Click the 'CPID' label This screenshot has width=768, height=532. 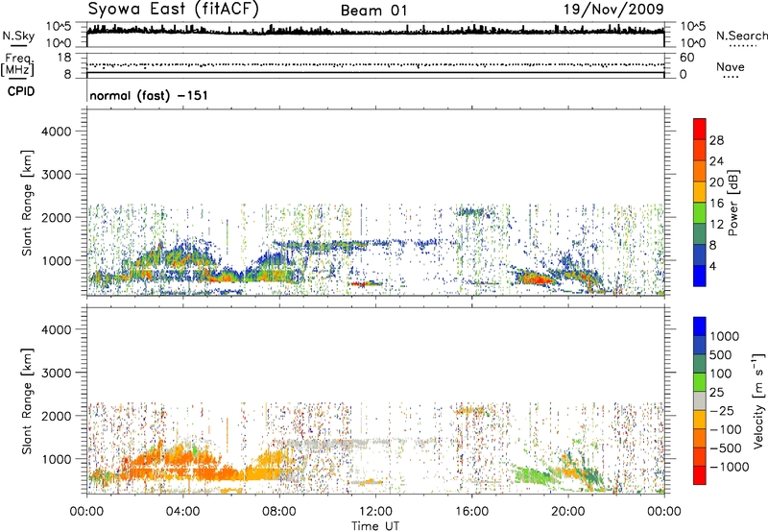(x=21, y=91)
